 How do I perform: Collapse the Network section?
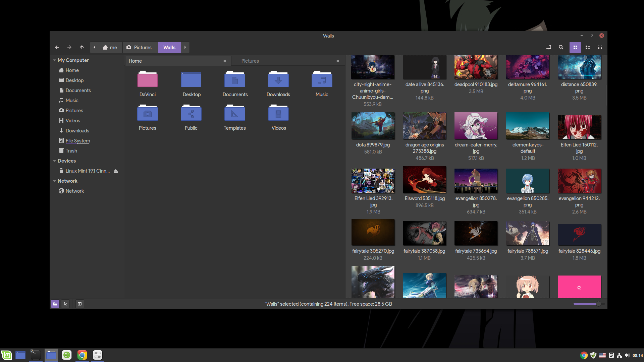pyautogui.click(x=54, y=181)
